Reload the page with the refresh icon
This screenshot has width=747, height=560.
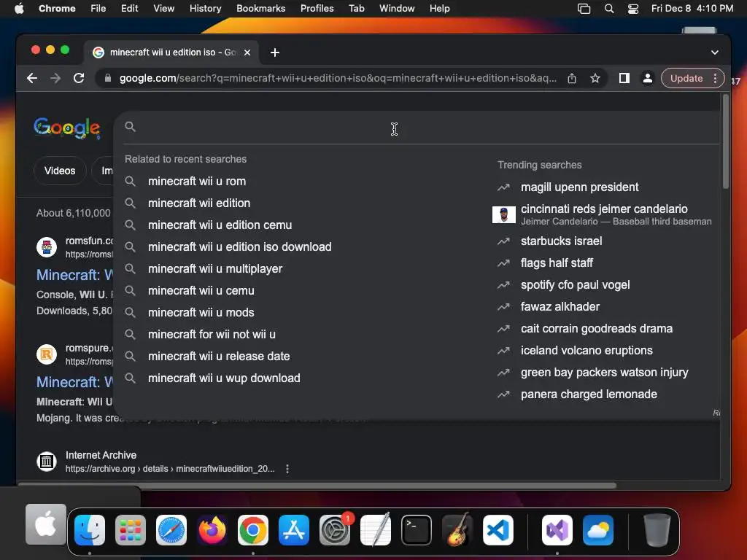(x=79, y=78)
